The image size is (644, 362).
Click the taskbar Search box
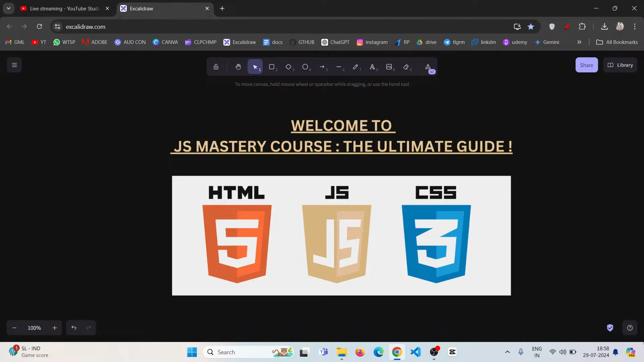(x=248, y=352)
